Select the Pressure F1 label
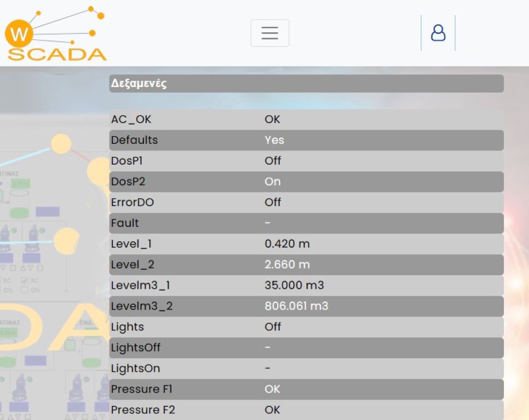529x420 pixels. tap(142, 389)
